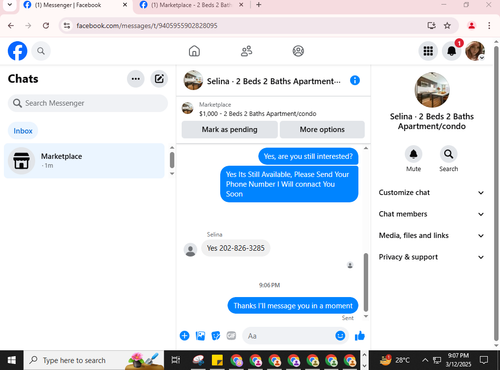Send a thumbs-up like
The width and height of the screenshot is (500, 370).
[x=360, y=336]
